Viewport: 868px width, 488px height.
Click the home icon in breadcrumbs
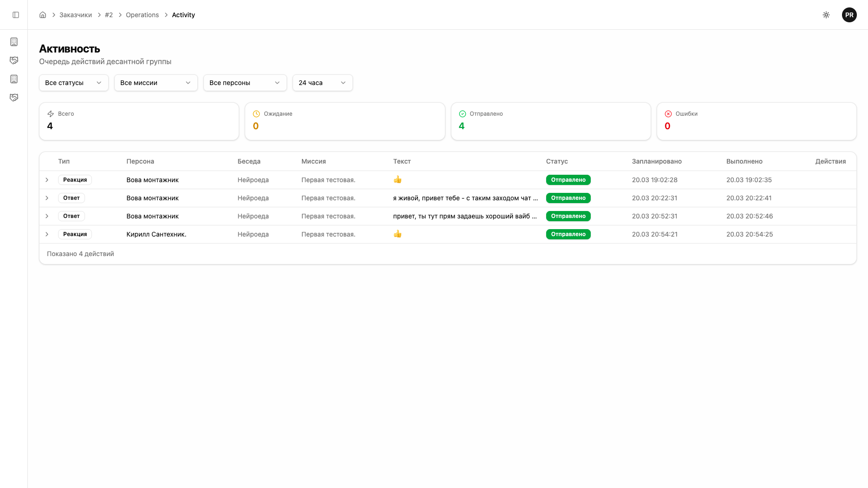point(43,15)
